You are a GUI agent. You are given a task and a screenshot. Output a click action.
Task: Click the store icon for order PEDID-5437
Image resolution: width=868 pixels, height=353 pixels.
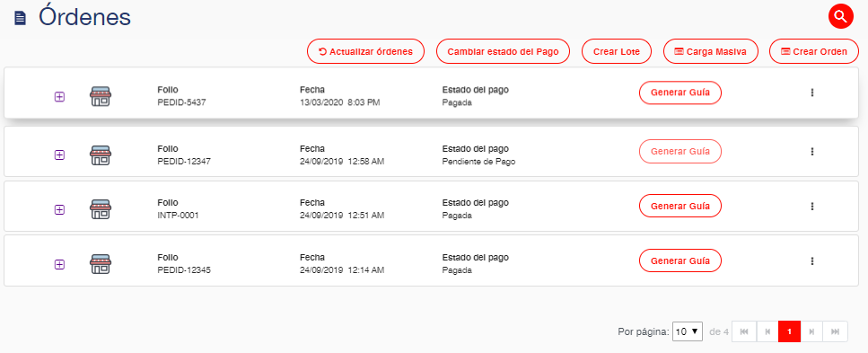(x=101, y=96)
